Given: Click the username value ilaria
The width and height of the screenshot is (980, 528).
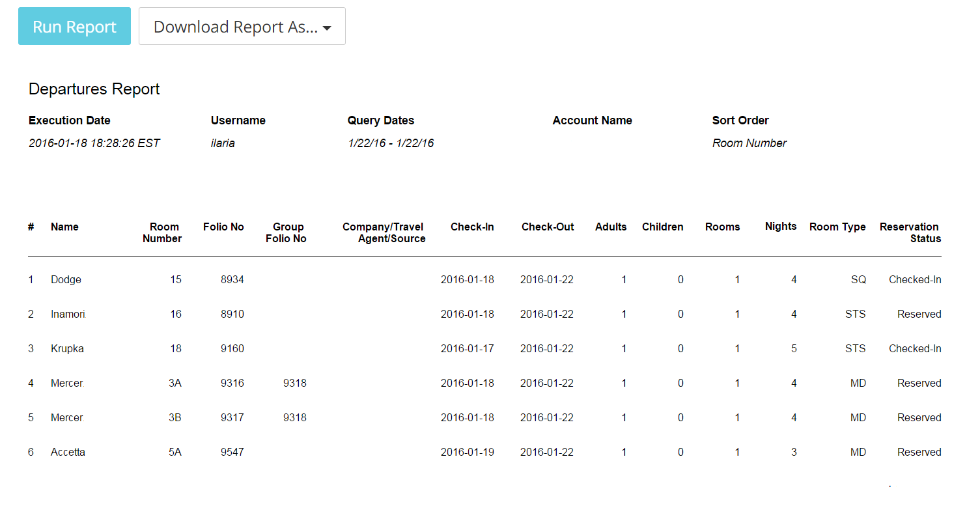Looking at the screenshot, I should point(223,143).
